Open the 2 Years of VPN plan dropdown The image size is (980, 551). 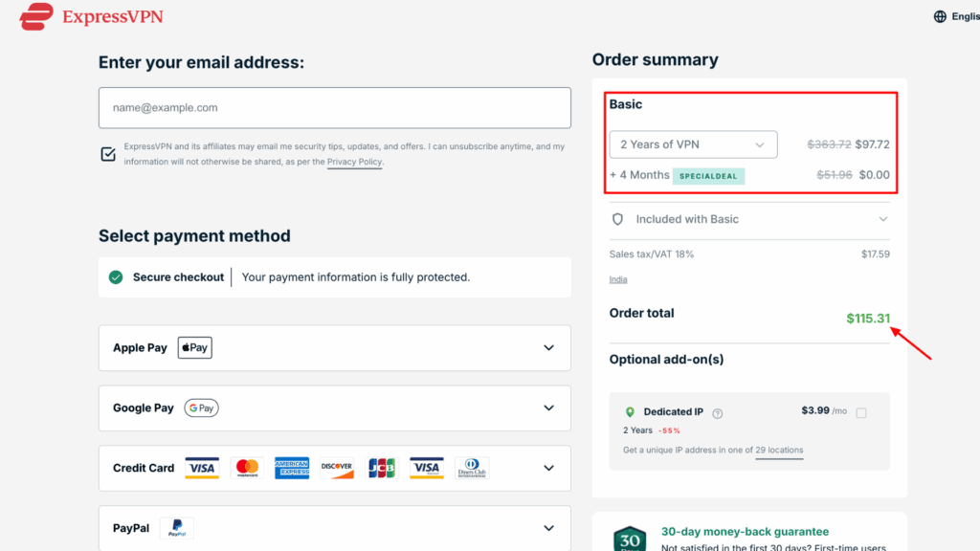(692, 144)
